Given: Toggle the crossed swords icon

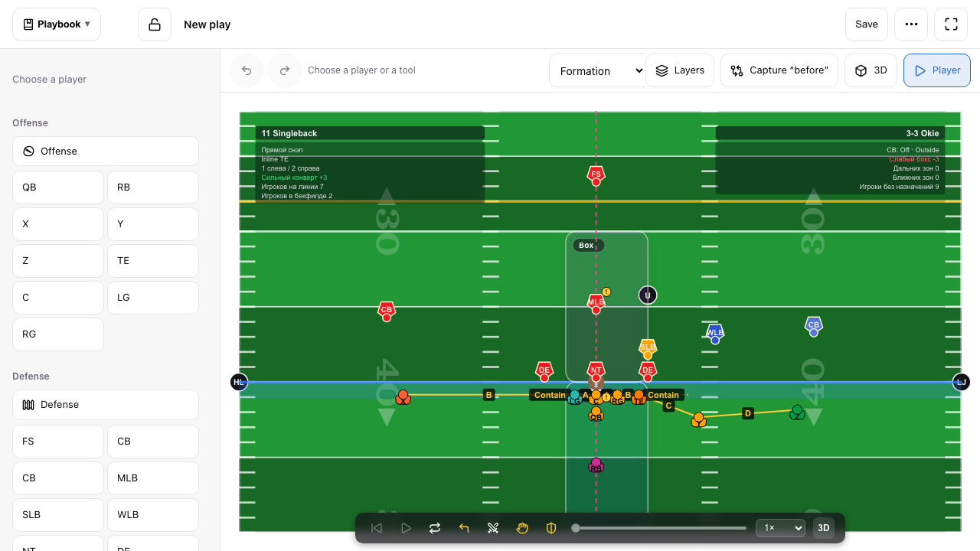Looking at the screenshot, I should [493, 528].
